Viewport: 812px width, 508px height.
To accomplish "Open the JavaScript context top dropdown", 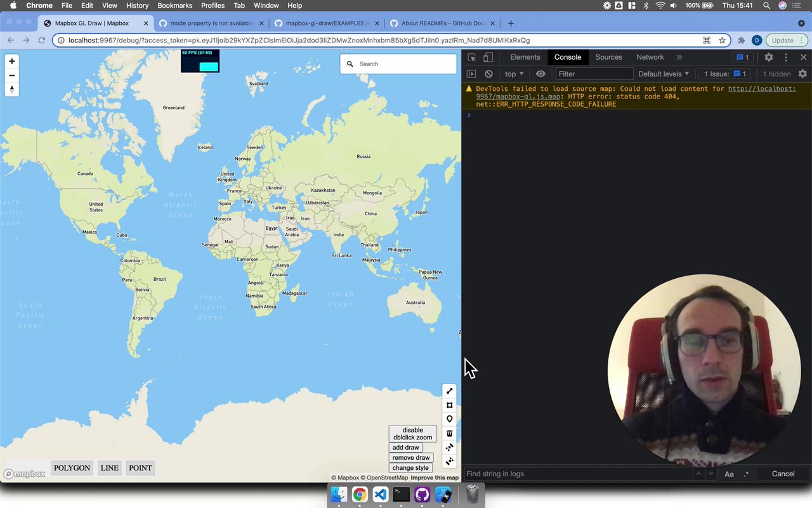I will pyautogui.click(x=514, y=74).
